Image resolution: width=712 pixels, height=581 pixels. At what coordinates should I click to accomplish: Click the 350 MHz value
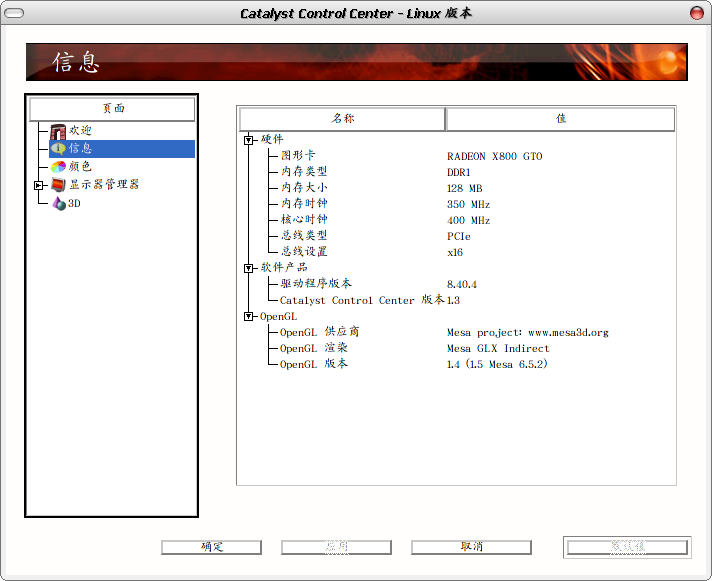point(468,204)
